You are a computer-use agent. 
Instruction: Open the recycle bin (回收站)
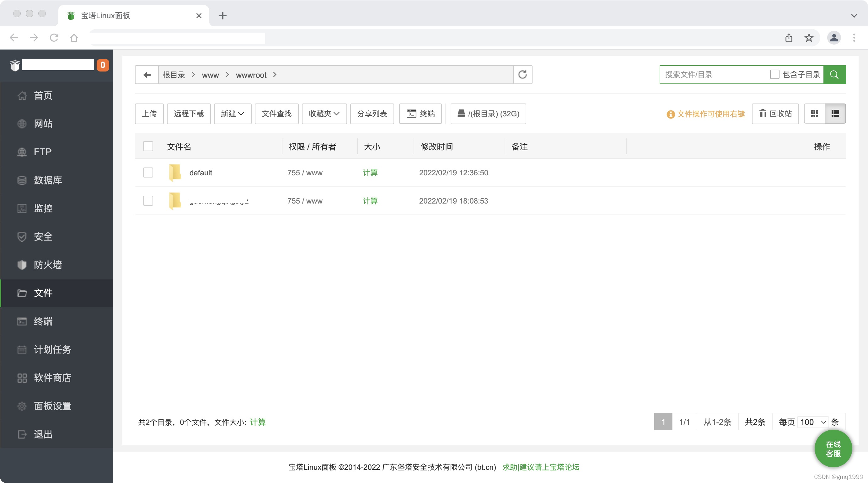(775, 114)
